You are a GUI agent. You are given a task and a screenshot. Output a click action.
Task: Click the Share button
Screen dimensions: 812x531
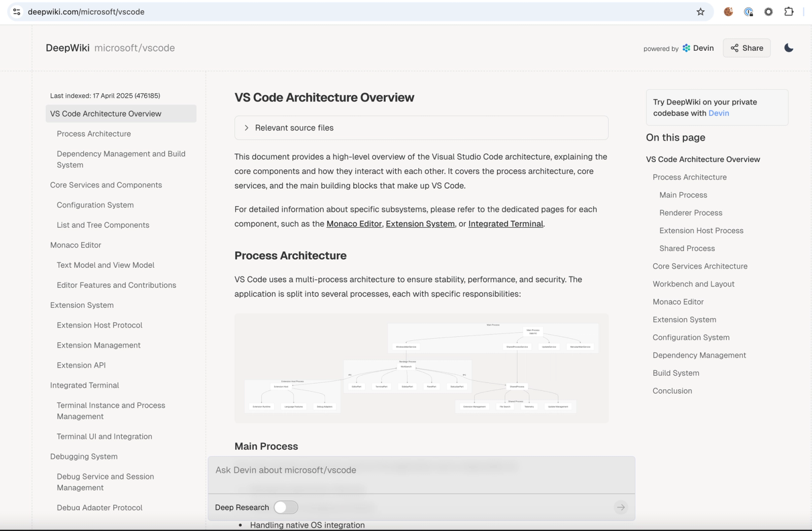coord(747,48)
